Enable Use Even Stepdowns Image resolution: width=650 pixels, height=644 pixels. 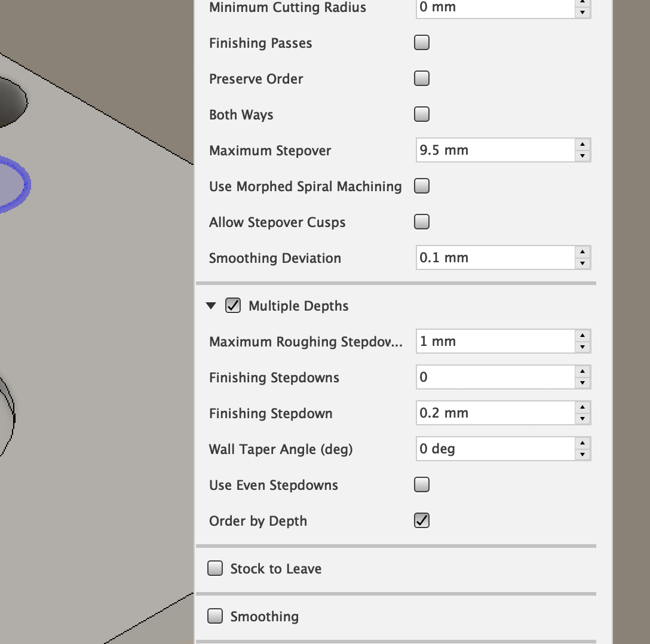click(422, 484)
